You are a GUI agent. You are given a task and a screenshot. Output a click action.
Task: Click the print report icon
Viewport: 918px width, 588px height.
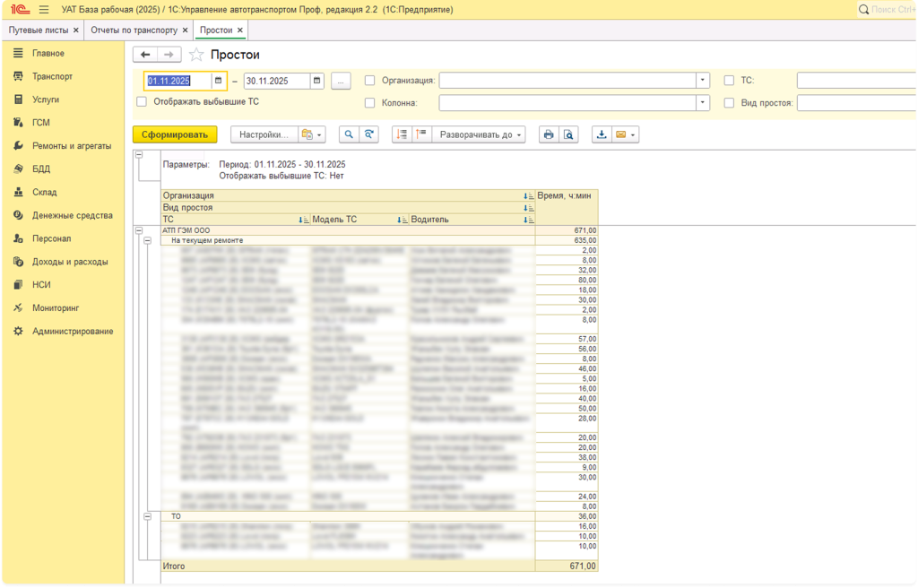548,134
